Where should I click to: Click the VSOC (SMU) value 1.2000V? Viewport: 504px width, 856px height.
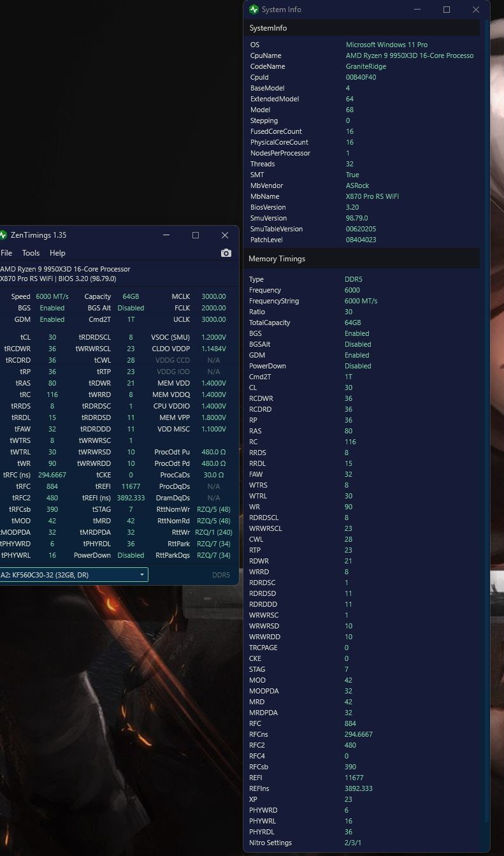point(213,337)
